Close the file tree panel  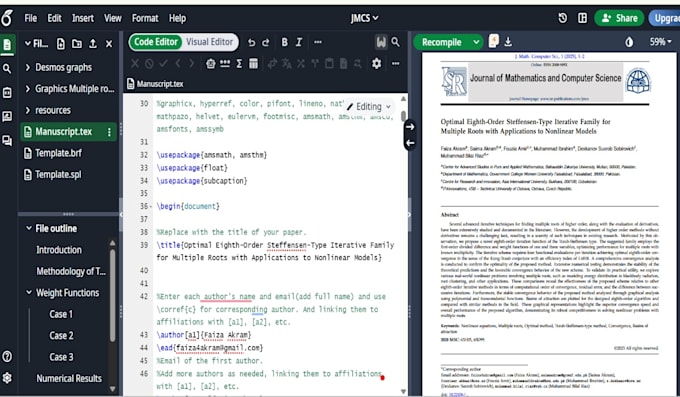click(109, 44)
